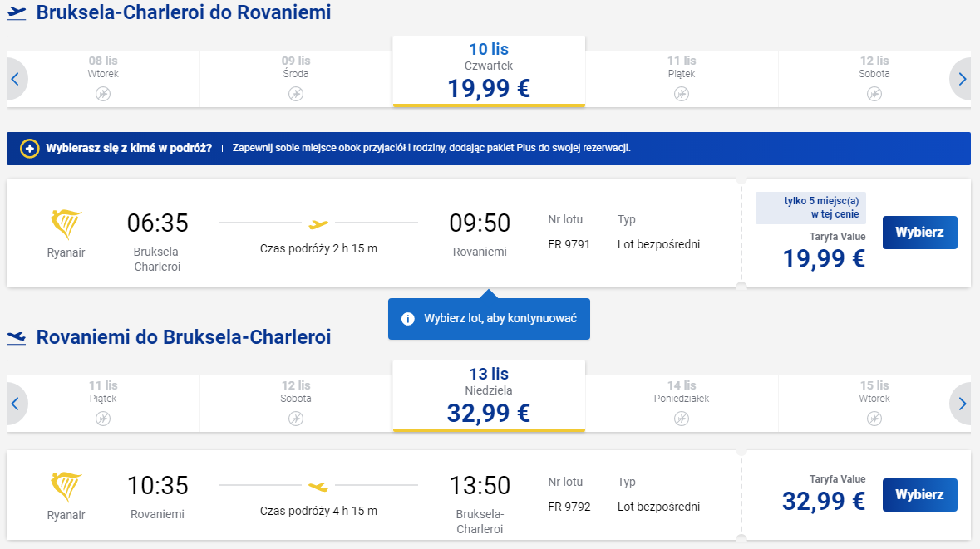Click the plus icon in the blue banner
This screenshot has height=549, width=980.
pyautogui.click(x=29, y=149)
